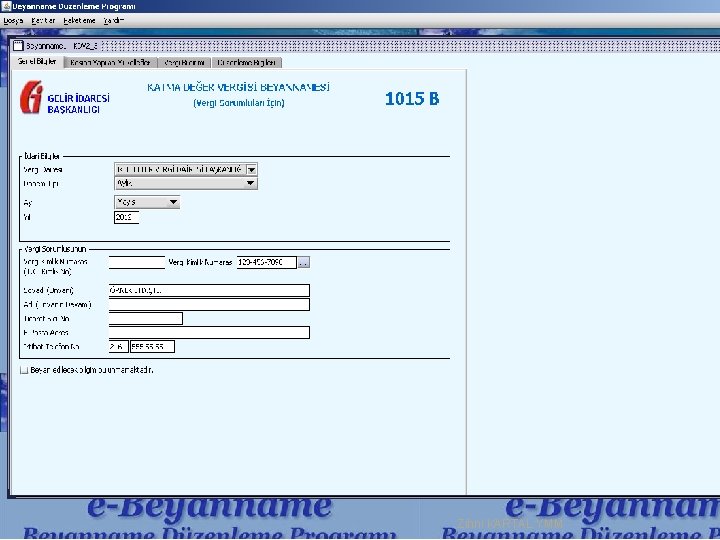The height and width of the screenshot is (540, 720).
Task: Click the Beyanname internal window icon
Action: coord(18,45)
